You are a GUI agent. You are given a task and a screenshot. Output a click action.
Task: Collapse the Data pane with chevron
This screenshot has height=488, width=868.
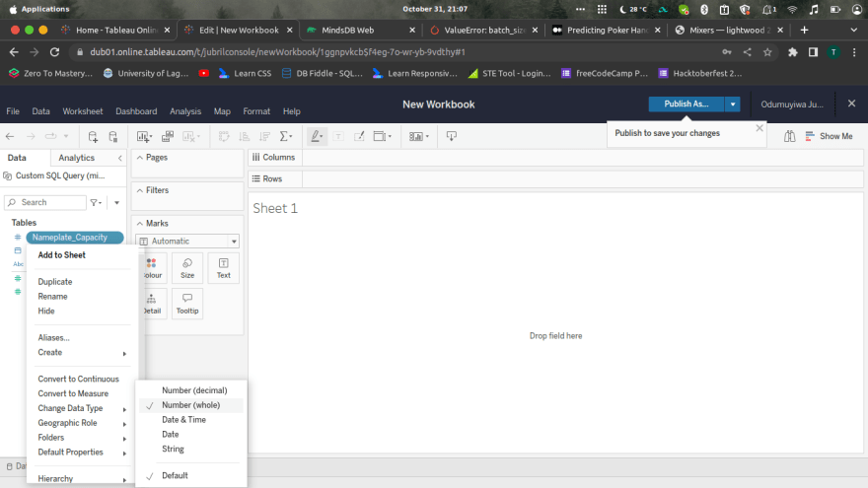[x=120, y=159]
